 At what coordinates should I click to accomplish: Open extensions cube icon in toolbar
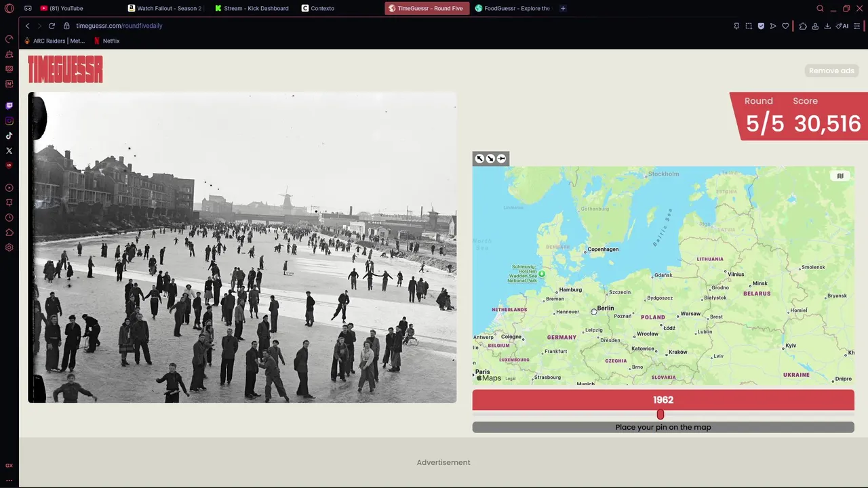coord(803,26)
